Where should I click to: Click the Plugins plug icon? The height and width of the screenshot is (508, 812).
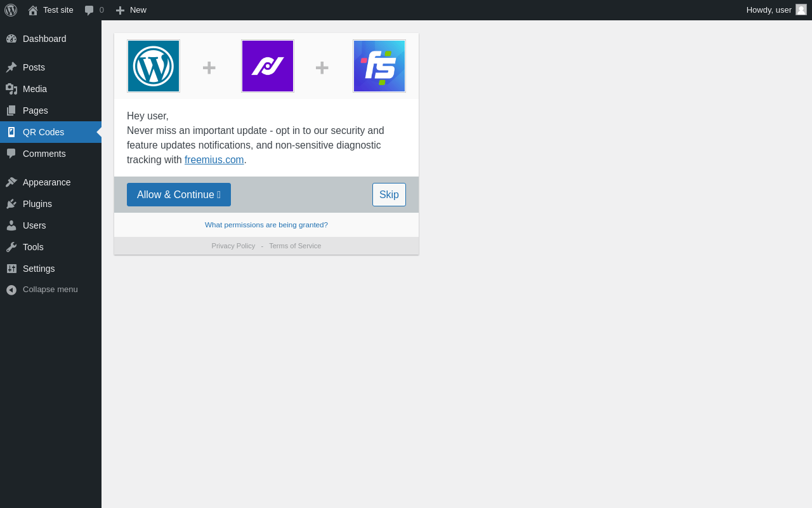(x=11, y=204)
